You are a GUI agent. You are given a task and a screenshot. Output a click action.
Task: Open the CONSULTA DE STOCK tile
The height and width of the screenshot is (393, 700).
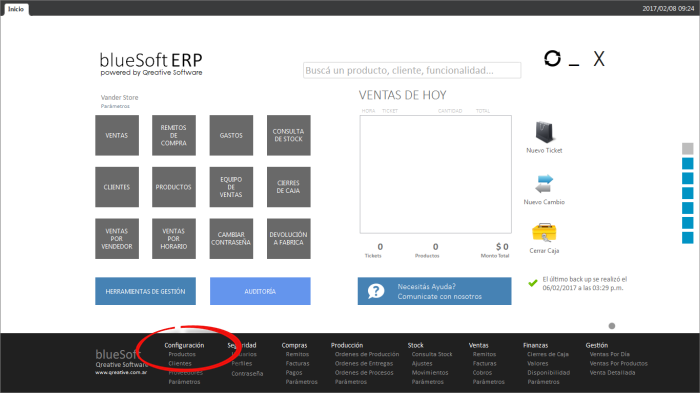(x=288, y=135)
